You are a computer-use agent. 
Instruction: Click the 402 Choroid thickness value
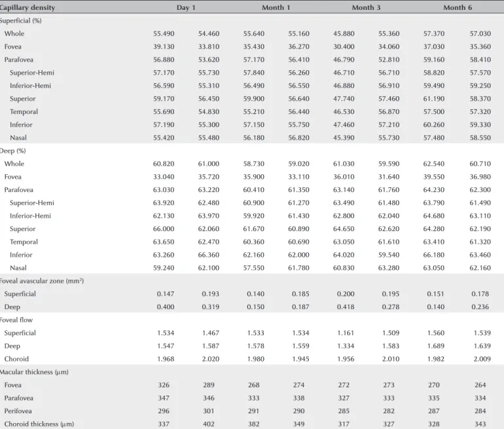[x=209, y=424]
